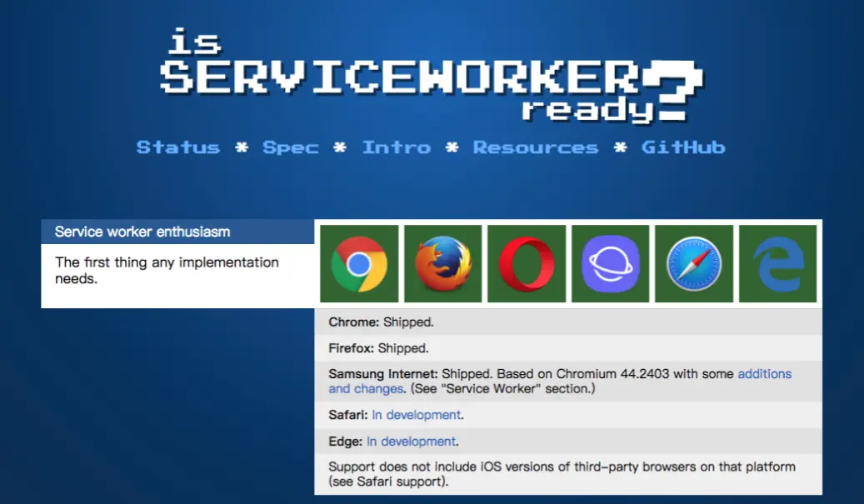Image resolution: width=864 pixels, height=504 pixels.
Task: Click the Samsung Internet browser icon
Action: point(611,264)
